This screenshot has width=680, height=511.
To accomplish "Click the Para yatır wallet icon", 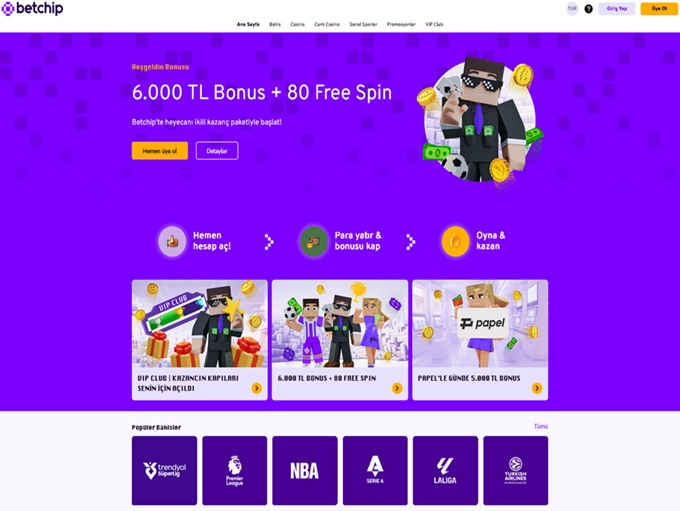I will pyautogui.click(x=314, y=241).
